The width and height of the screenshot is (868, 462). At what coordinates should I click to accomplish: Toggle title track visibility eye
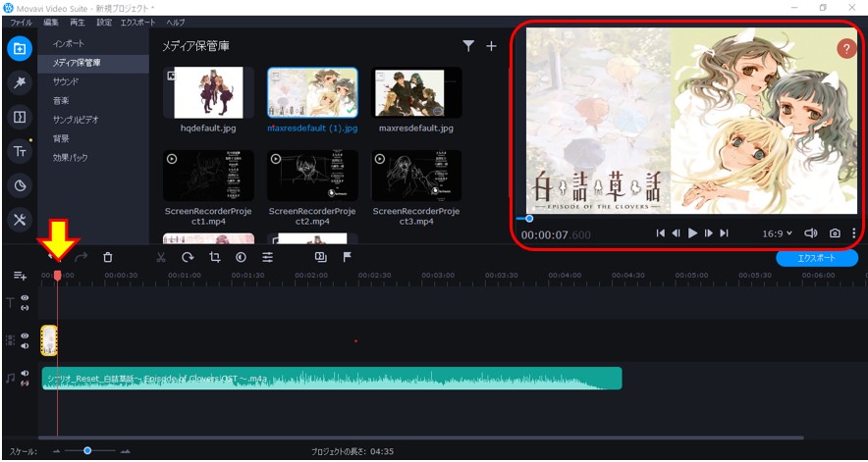tap(25, 297)
